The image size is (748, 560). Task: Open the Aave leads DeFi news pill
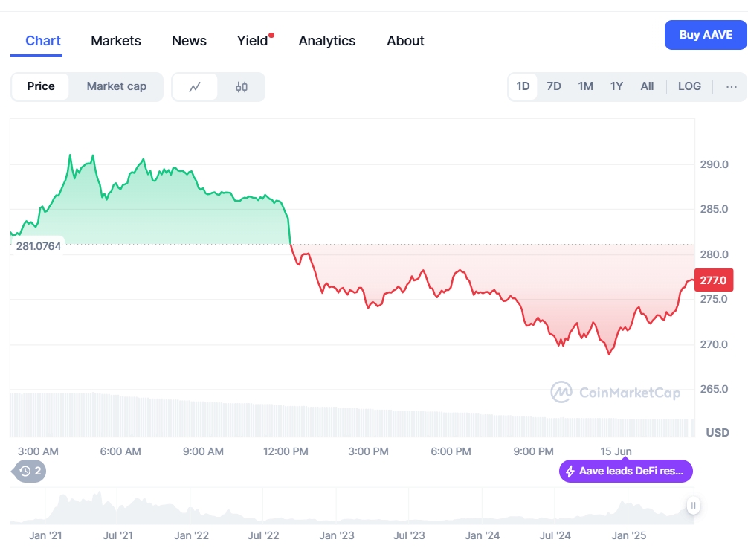pos(625,472)
